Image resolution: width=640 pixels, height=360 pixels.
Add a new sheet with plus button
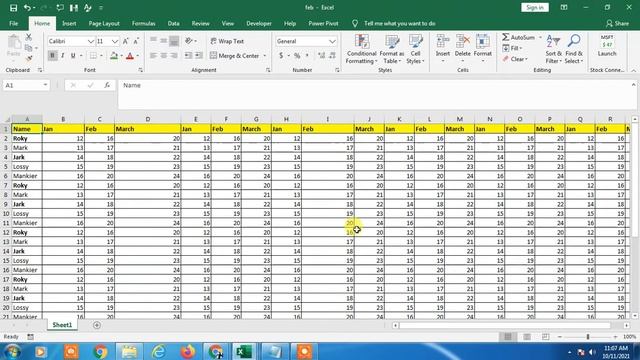click(x=97, y=325)
